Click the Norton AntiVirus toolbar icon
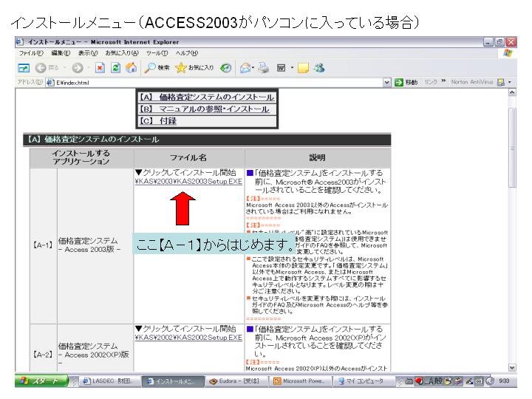This screenshot has height=399, width=532. point(500,82)
